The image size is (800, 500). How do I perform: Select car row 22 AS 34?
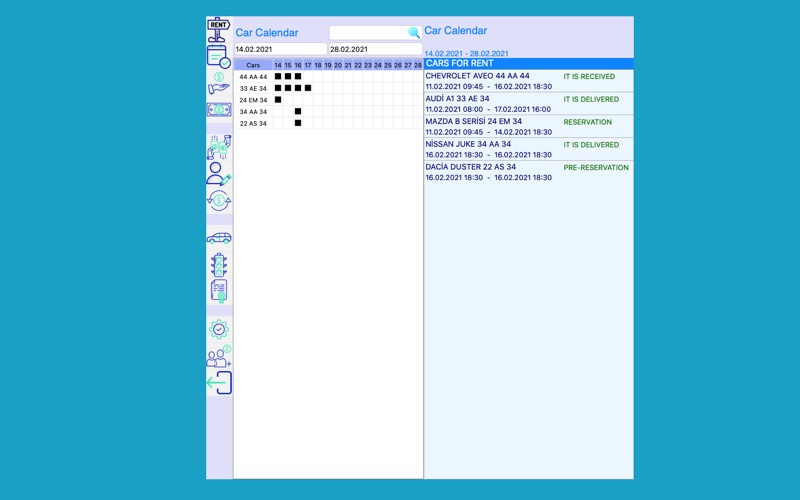click(x=253, y=123)
